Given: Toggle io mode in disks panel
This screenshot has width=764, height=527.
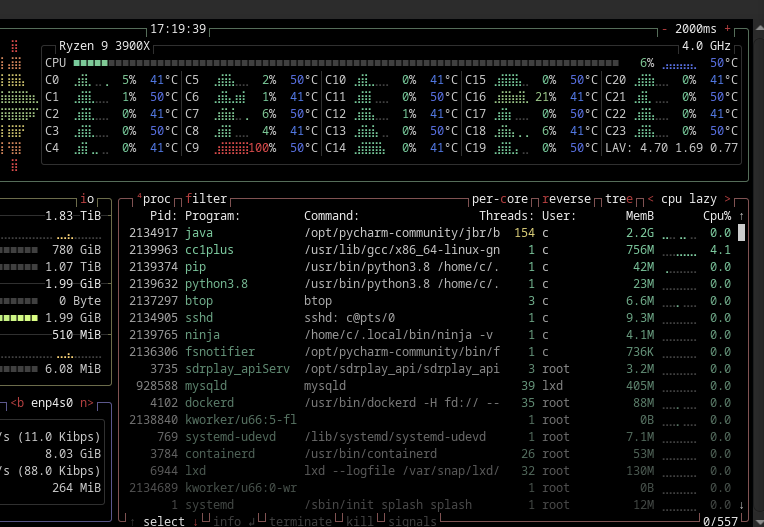Looking at the screenshot, I should [x=88, y=198].
